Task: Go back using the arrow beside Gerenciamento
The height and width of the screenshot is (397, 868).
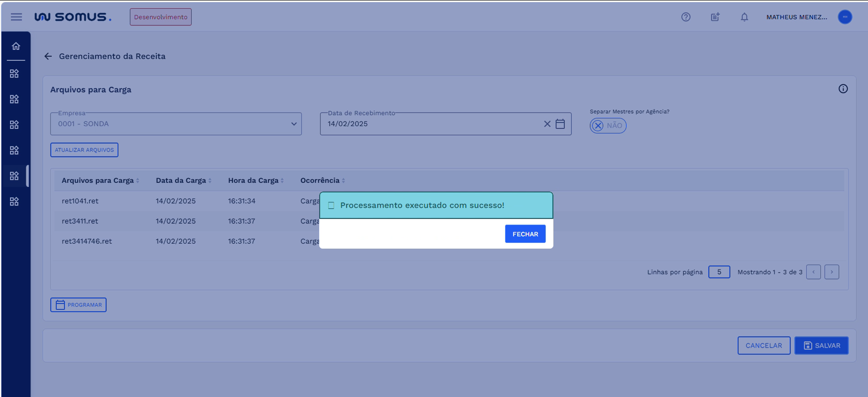Action: [x=48, y=56]
